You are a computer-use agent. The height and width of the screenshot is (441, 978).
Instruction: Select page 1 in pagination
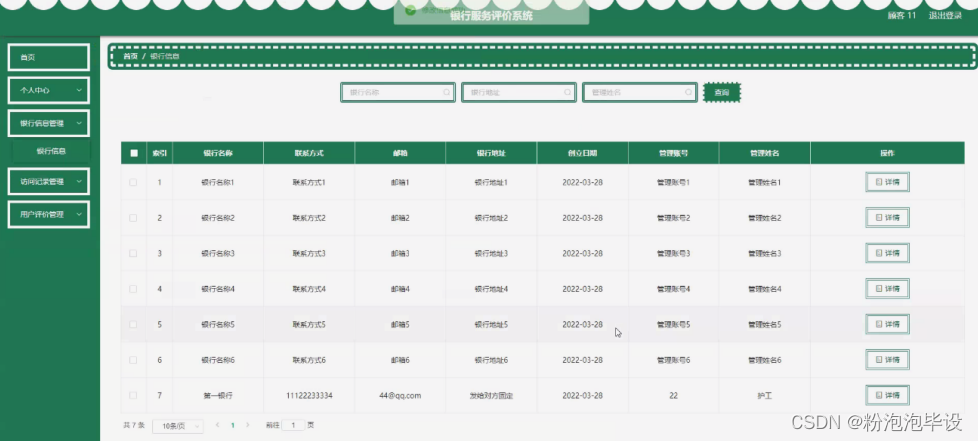(x=233, y=425)
